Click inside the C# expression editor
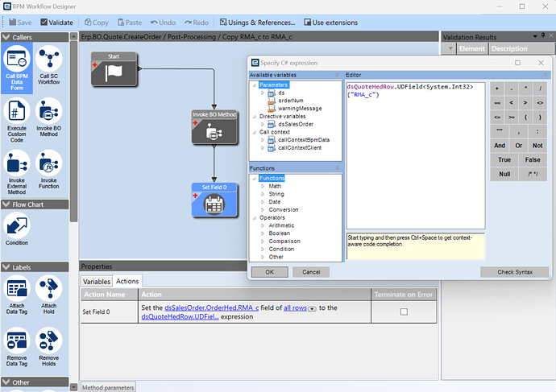556x392 pixels. [415, 161]
